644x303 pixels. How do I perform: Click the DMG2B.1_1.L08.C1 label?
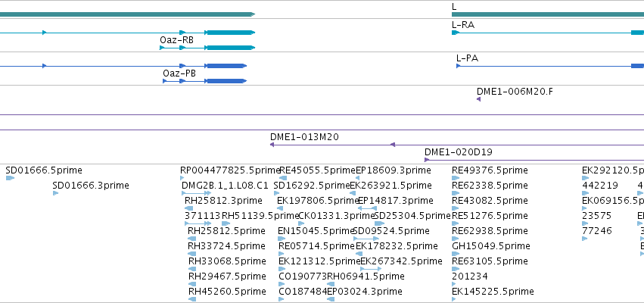[x=225, y=186]
